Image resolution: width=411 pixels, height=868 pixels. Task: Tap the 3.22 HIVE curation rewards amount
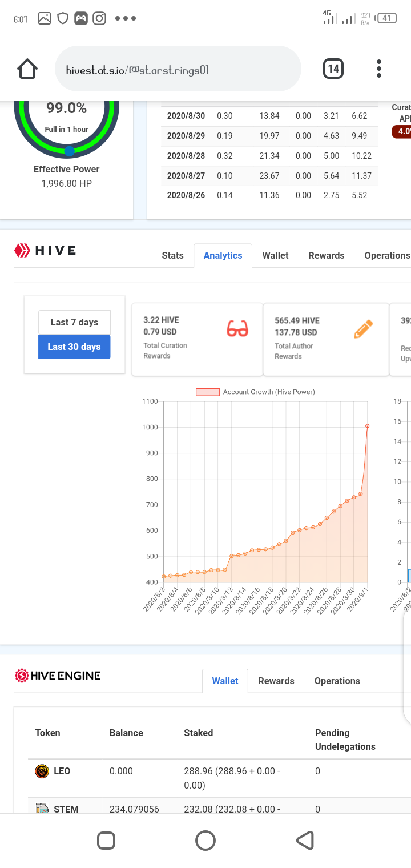click(x=161, y=320)
